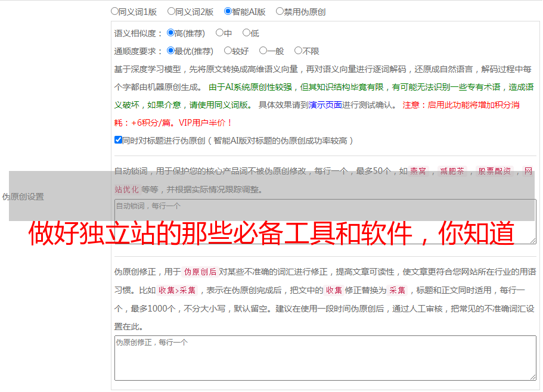Image resolution: width=543 pixels, height=392 pixels.
Task: Choose the 同义词2版 mode
Action: 172,11
